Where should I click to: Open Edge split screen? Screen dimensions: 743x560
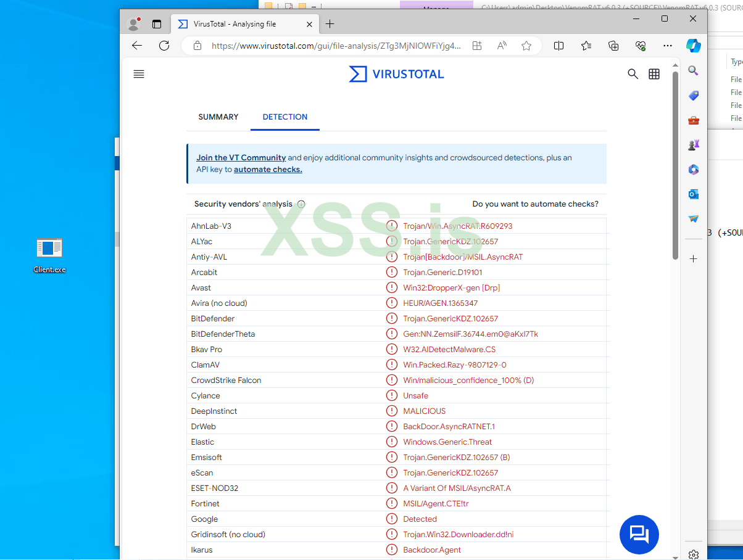tap(559, 46)
